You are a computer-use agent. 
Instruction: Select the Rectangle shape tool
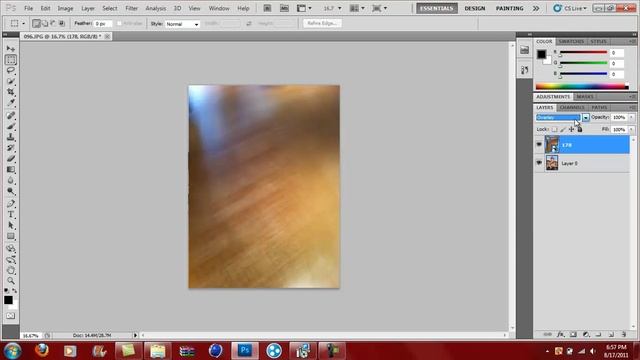(x=11, y=236)
